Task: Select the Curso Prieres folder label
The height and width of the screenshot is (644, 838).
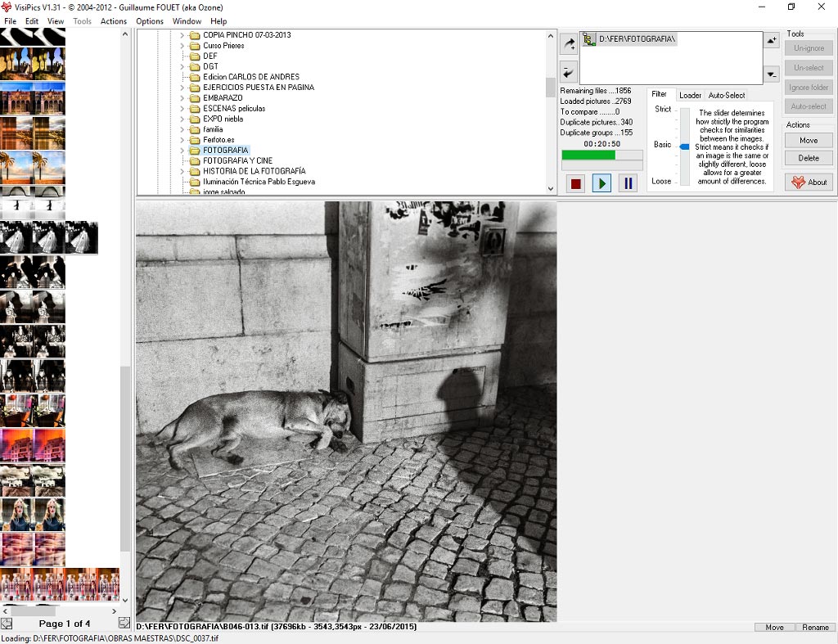Action: pyautogui.click(x=223, y=46)
